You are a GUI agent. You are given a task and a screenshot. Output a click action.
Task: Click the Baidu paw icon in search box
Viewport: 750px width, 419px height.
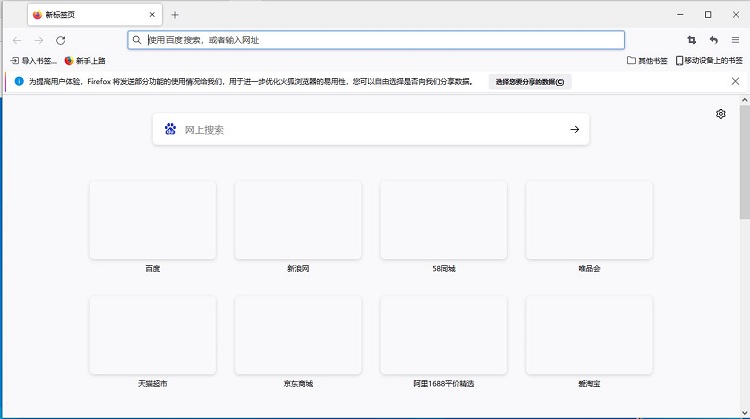[x=170, y=129]
